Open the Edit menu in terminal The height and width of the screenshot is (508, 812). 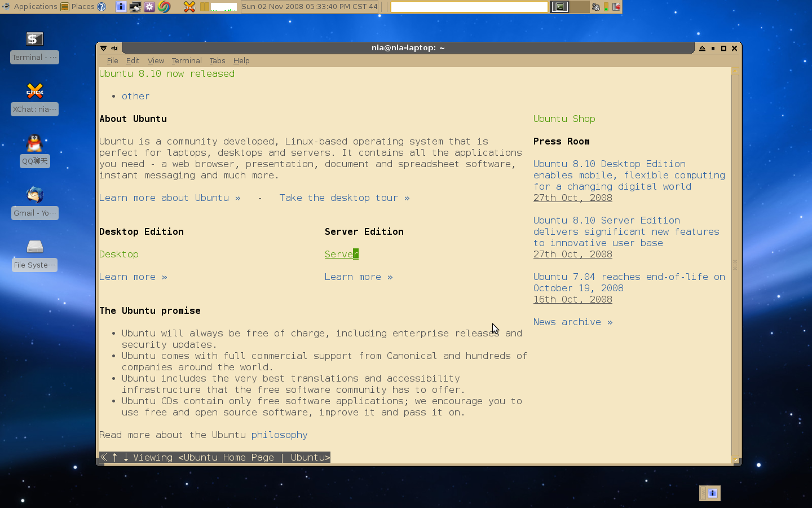pyautogui.click(x=133, y=60)
